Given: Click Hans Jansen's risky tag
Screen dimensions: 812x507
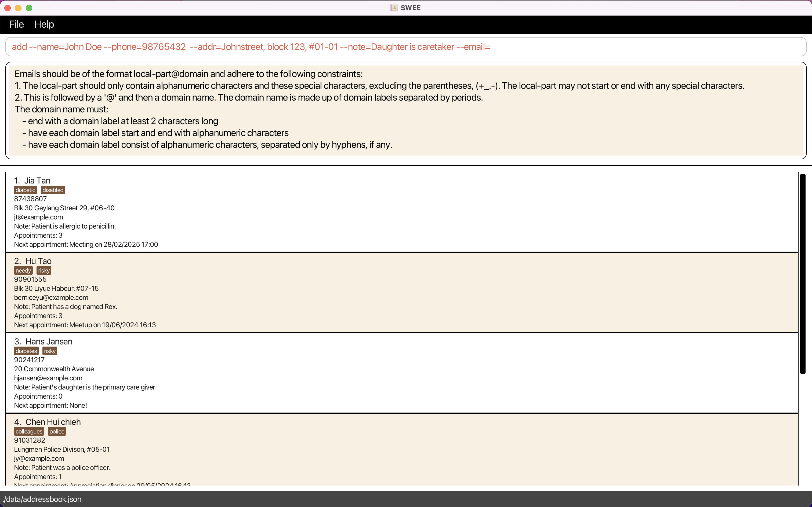Looking at the screenshot, I should click(50, 351).
